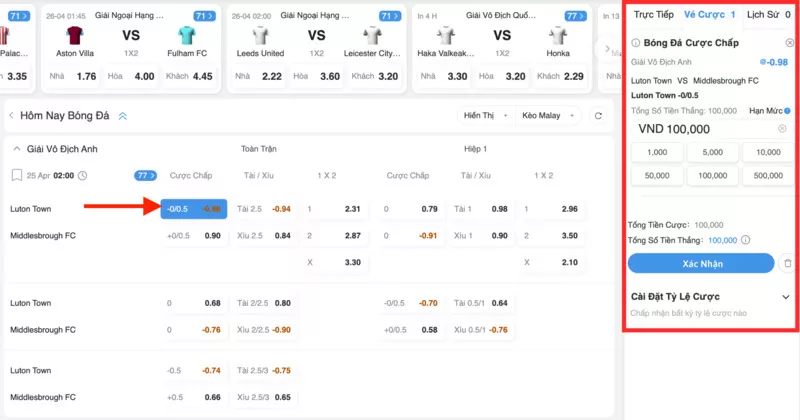Open the Lịch Sử tab
Screen dimensions: 800x420
769,15
